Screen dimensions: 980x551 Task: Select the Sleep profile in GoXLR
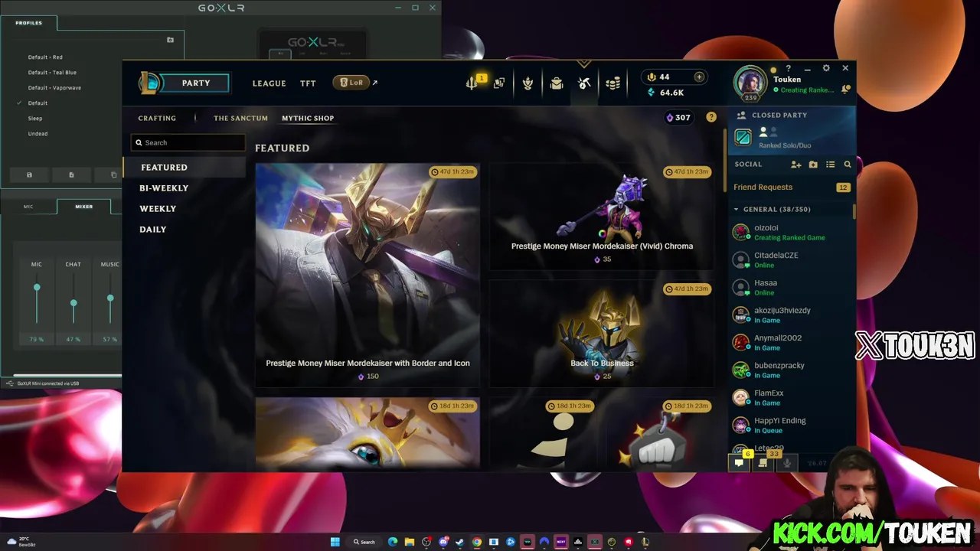(35, 118)
